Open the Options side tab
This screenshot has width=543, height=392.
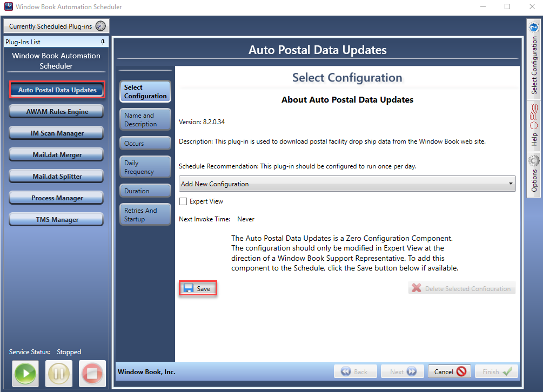(534, 175)
